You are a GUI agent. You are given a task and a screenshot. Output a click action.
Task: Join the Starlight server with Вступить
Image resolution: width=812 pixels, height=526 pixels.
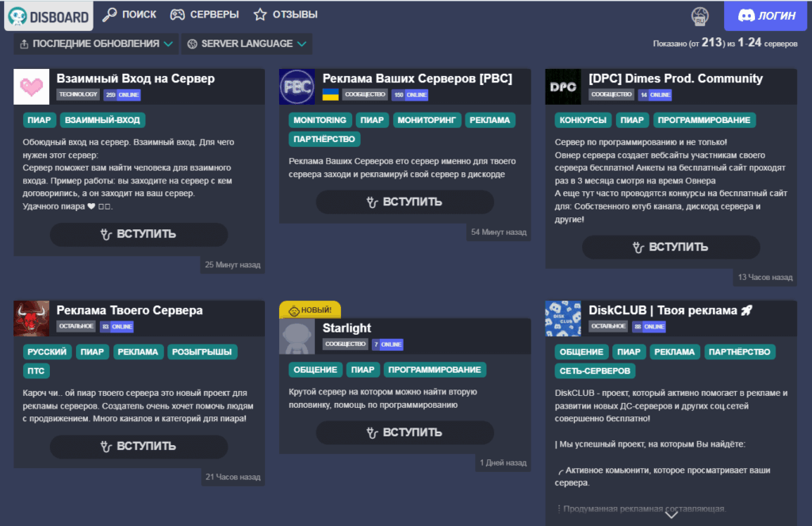pos(404,432)
